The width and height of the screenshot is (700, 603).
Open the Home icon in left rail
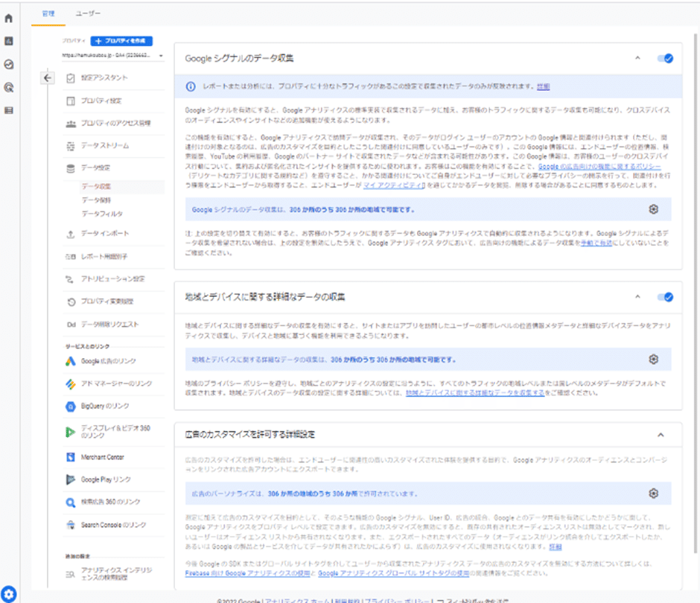tap(8, 19)
